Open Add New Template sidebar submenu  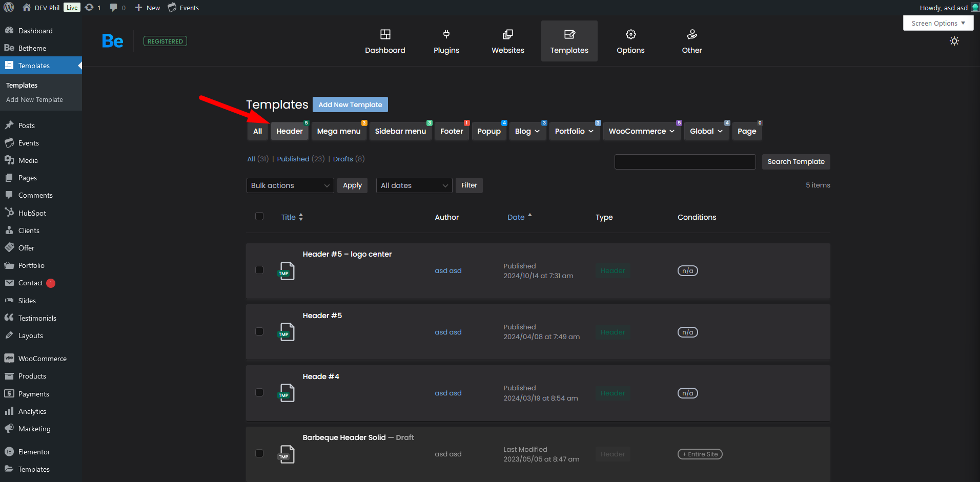point(34,100)
